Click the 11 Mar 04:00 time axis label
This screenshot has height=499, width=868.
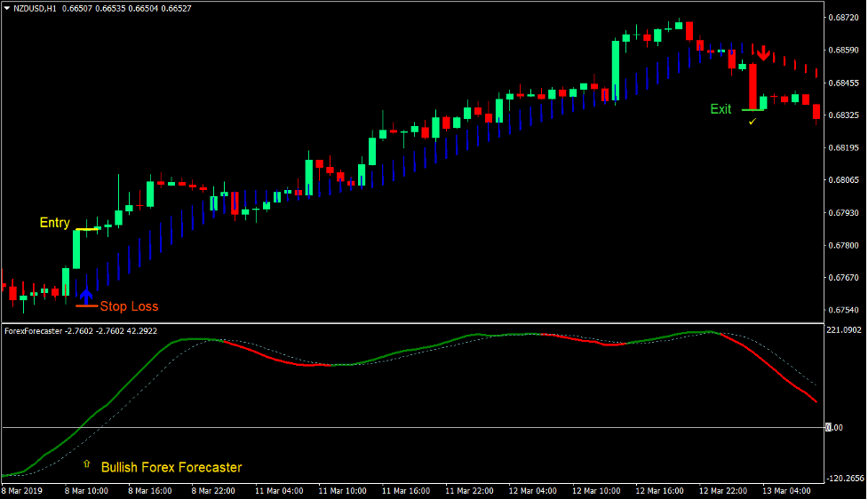[279, 490]
